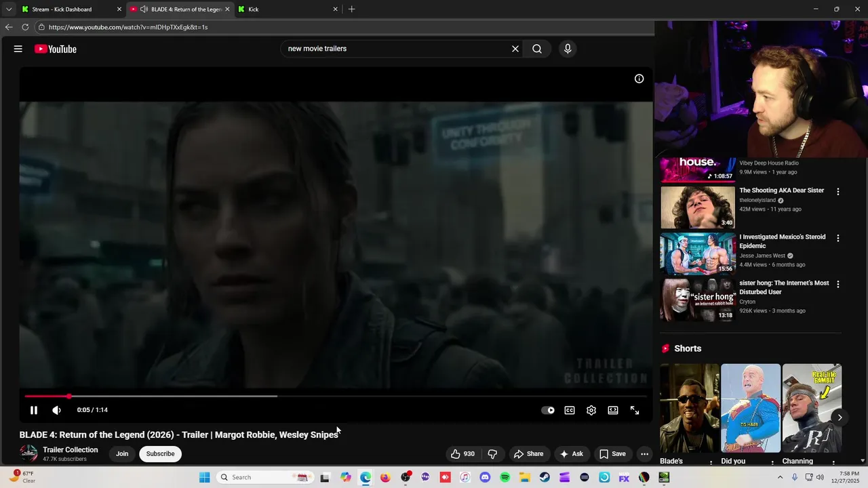Open the Windows Start menu
The image size is (868, 488).
[x=205, y=477]
